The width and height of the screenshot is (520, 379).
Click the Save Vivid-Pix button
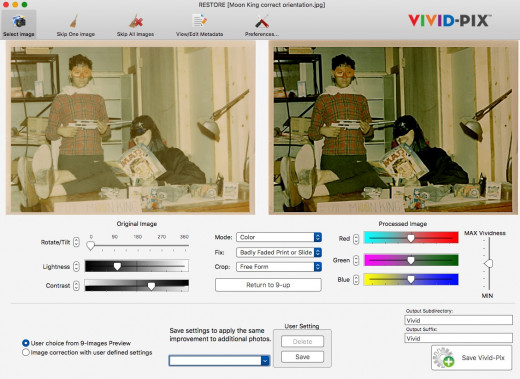click(x=471, y=358)
